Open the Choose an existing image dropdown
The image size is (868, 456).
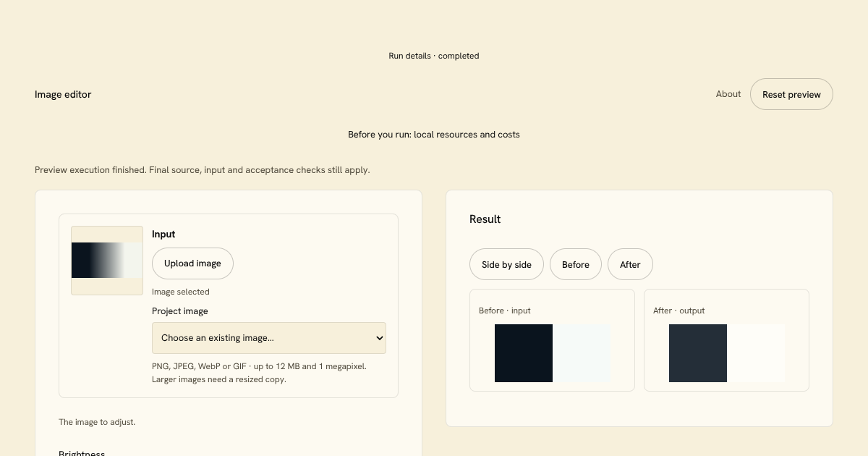click(x=269, y=338)
